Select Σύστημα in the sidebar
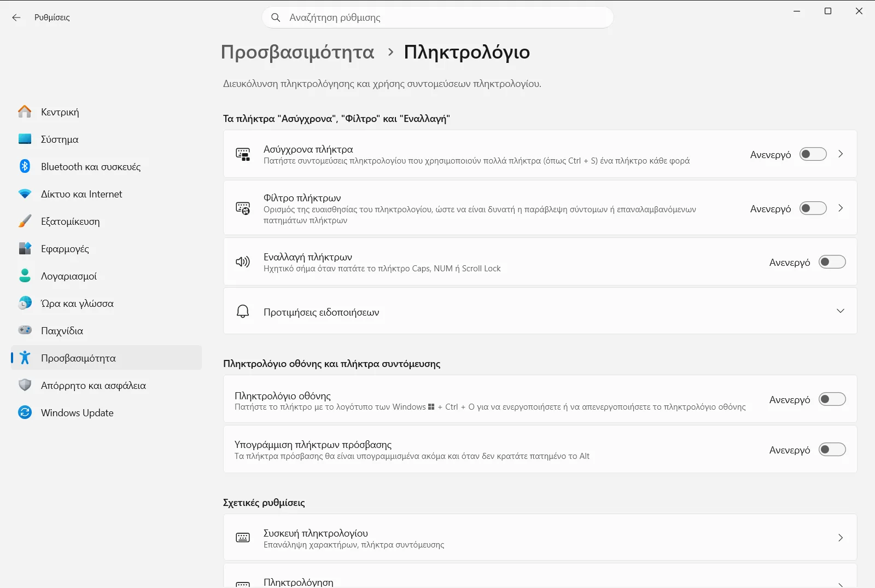The image size is (875, 588). coord(107,139)
